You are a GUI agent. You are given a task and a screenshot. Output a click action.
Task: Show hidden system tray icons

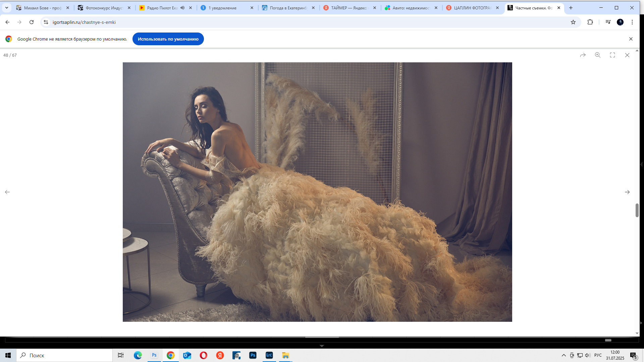(563, 355)
